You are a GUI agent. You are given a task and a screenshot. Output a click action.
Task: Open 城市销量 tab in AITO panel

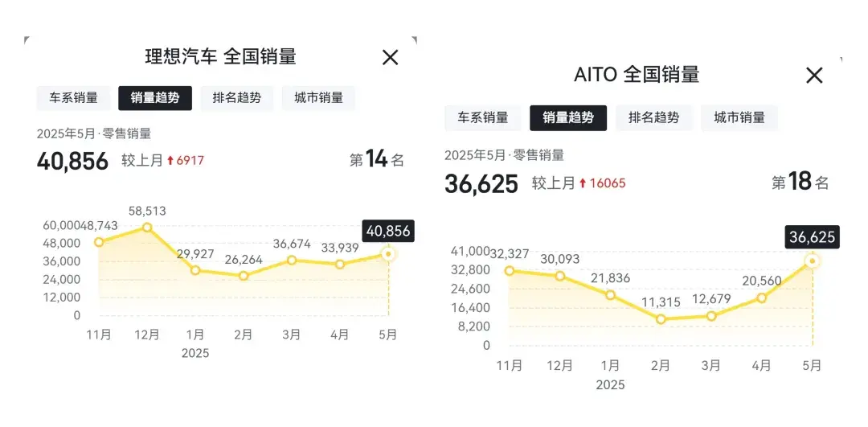pyautogui.click(x=739, y=117)
